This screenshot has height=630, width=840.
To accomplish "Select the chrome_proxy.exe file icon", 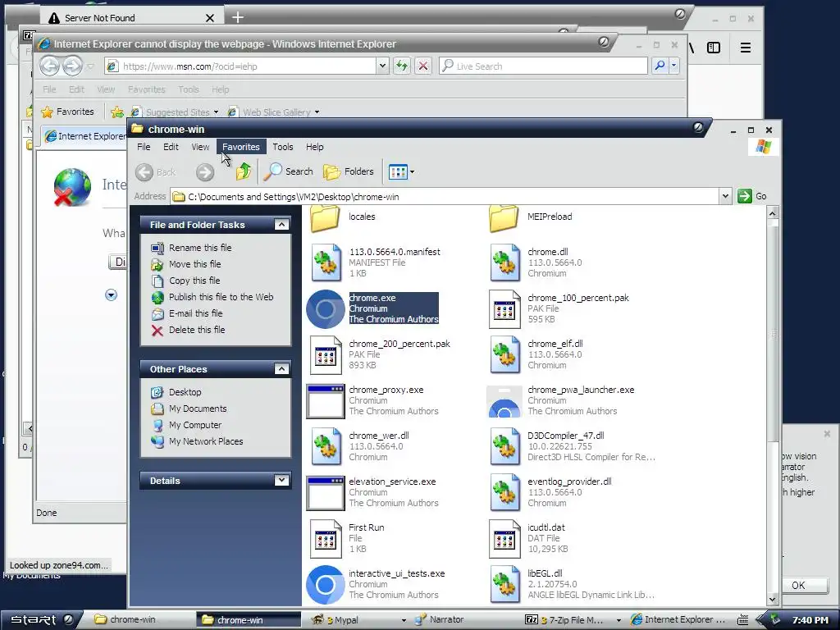I will click(325, 400).
